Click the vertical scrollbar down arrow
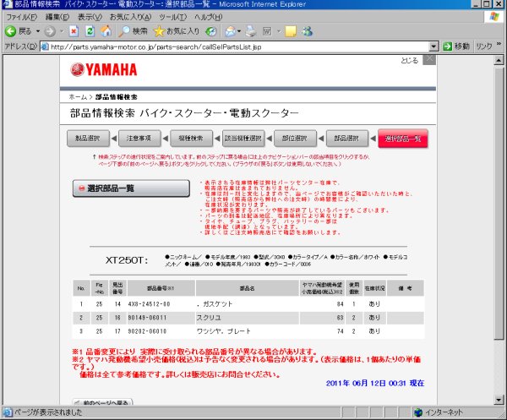 click(499, 400)
